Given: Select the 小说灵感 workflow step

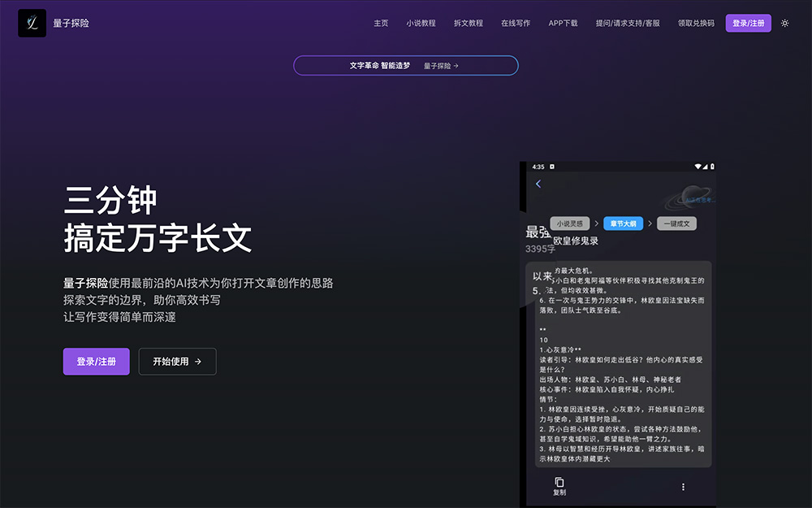Looking at the screenshot, I should click(569, 223).
